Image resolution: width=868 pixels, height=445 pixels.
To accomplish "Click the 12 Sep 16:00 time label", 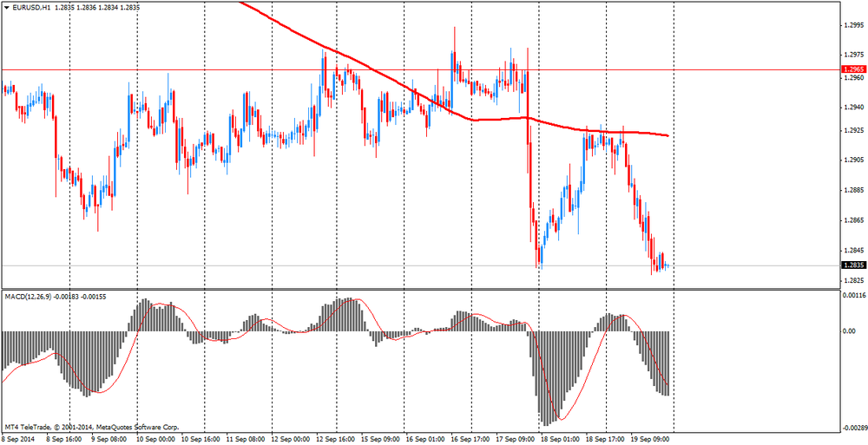I will 336,440.
